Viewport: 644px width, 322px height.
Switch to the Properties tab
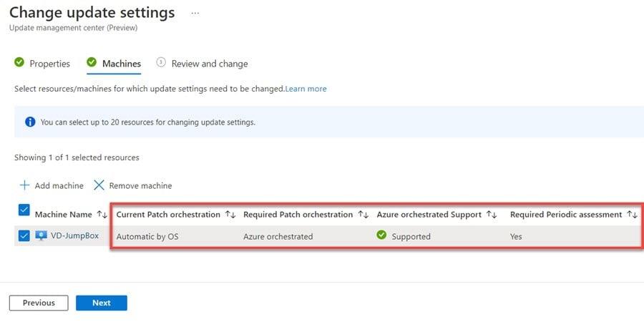tap(49, 64)
